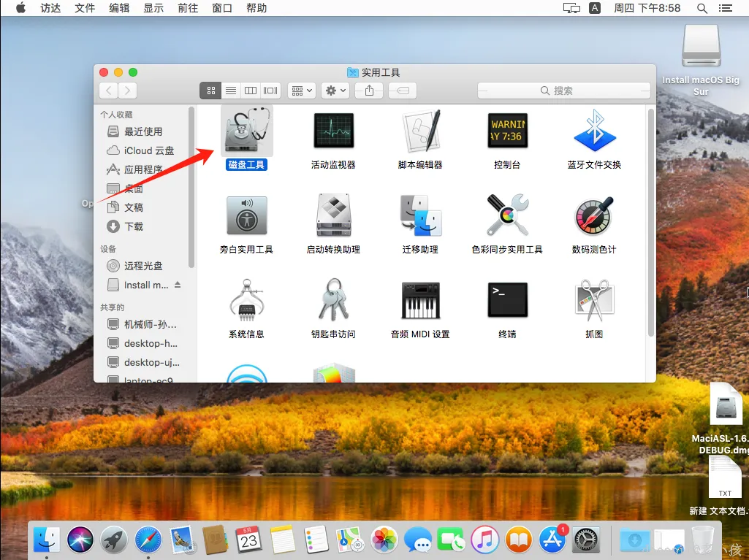Open Notification Center from menu bar
The width and height of the screenshot is (749, 560).
[725, 8]
